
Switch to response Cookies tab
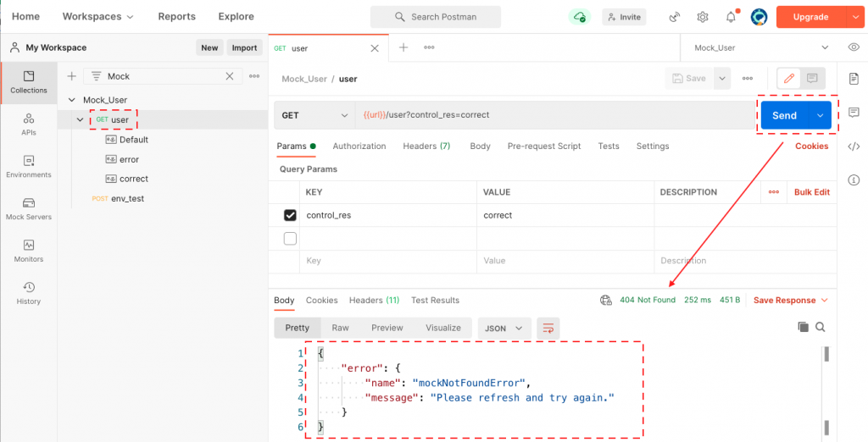321,301
